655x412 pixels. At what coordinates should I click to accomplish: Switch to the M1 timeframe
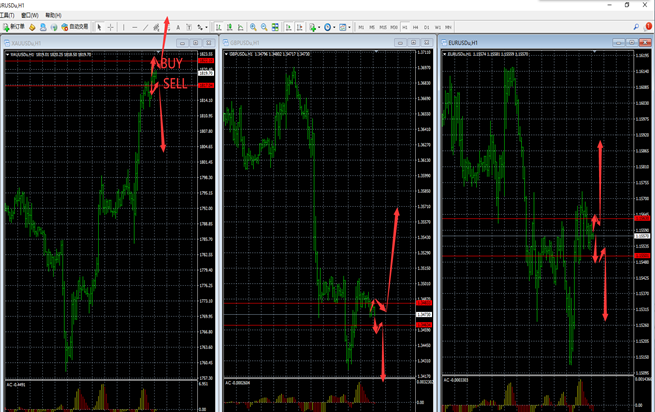362,27
